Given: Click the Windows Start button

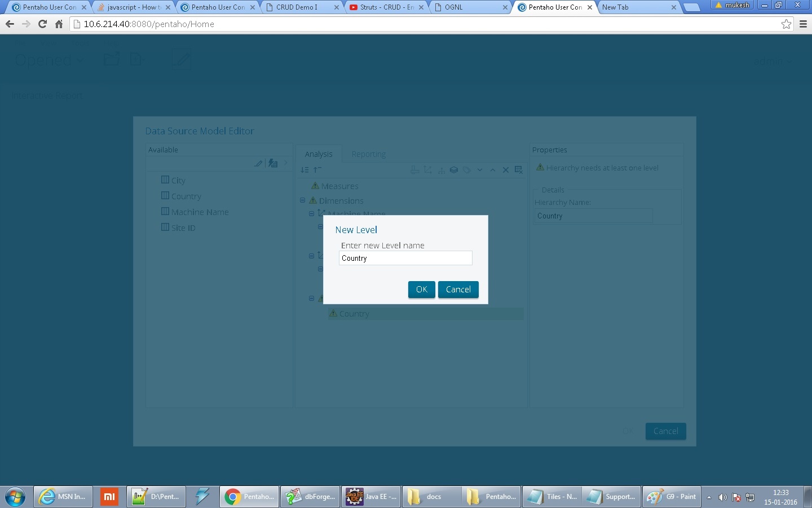Looking at the screenshot, I should pos(15,497).
